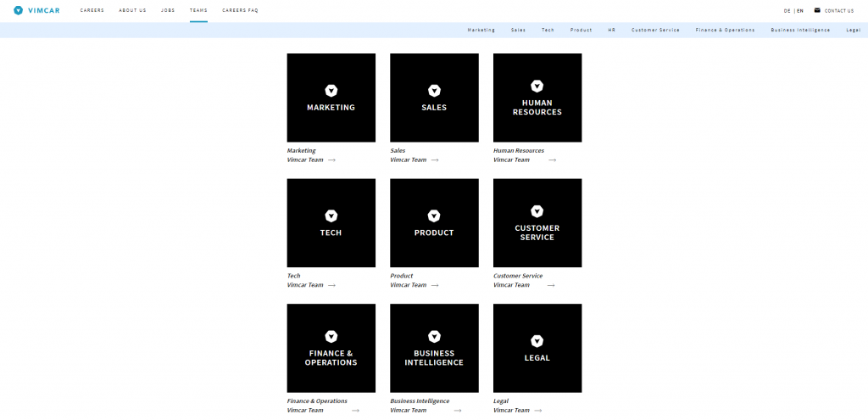The width and height of the screenshot is (868, 420).
Task: Open the black Marketing team tile
Action: click(331, 98)
